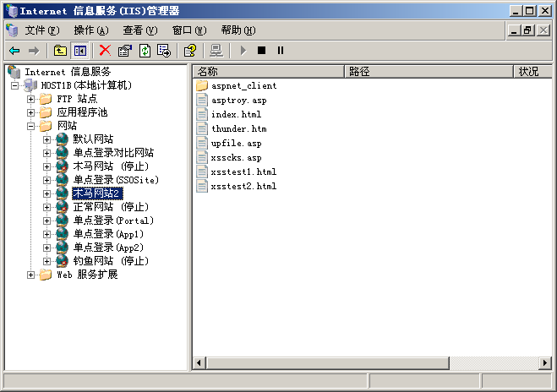Click the connect to computer icon

point(216,51)
